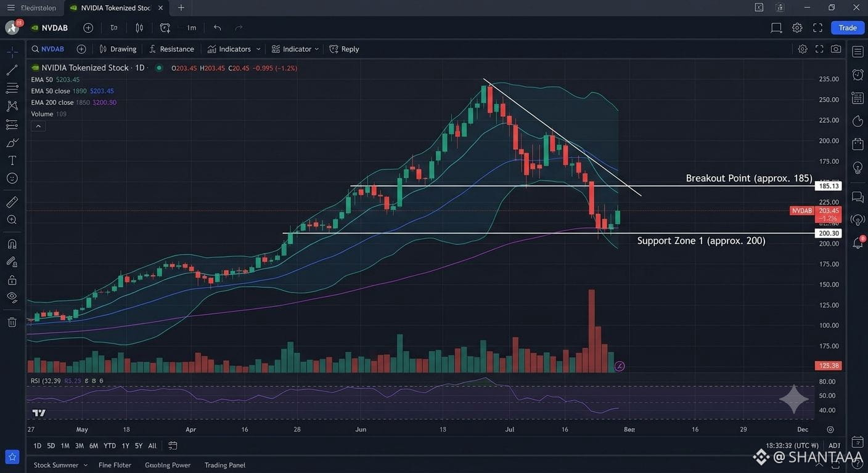Image resolution: width=868 pixels, height=473 pixels.
Task: Toggle ADJ price adjustment
Action: (834, 445)
